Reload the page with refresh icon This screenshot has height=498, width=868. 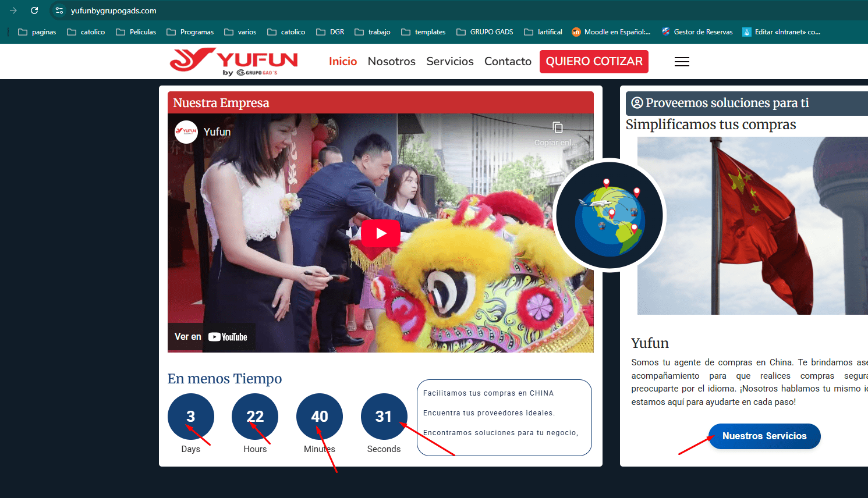point(34,10)
